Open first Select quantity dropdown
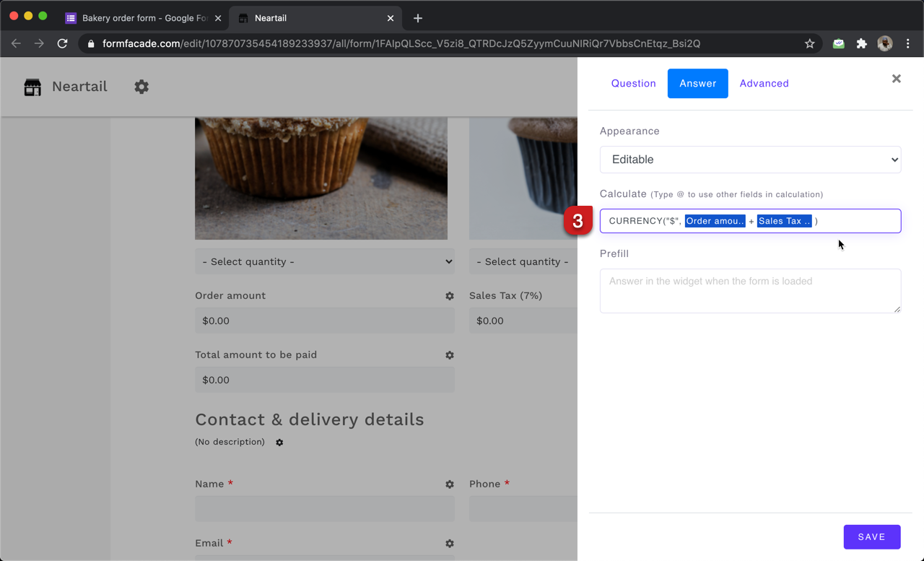The height and width of the screenshot is (561, 924). tap(324, 261)
